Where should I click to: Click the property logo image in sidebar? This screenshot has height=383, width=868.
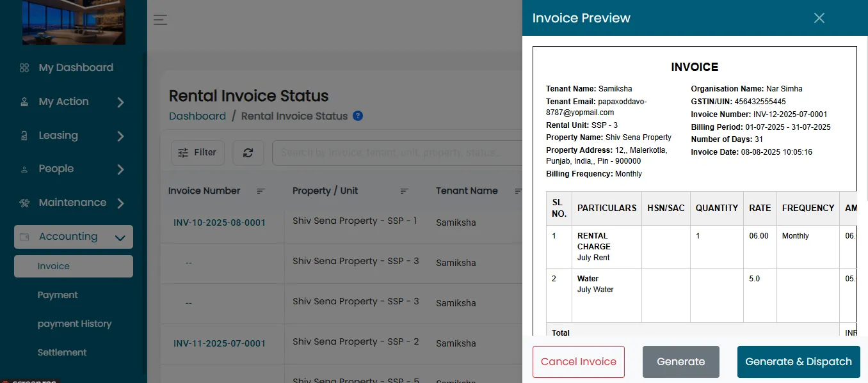pos(74,22)
